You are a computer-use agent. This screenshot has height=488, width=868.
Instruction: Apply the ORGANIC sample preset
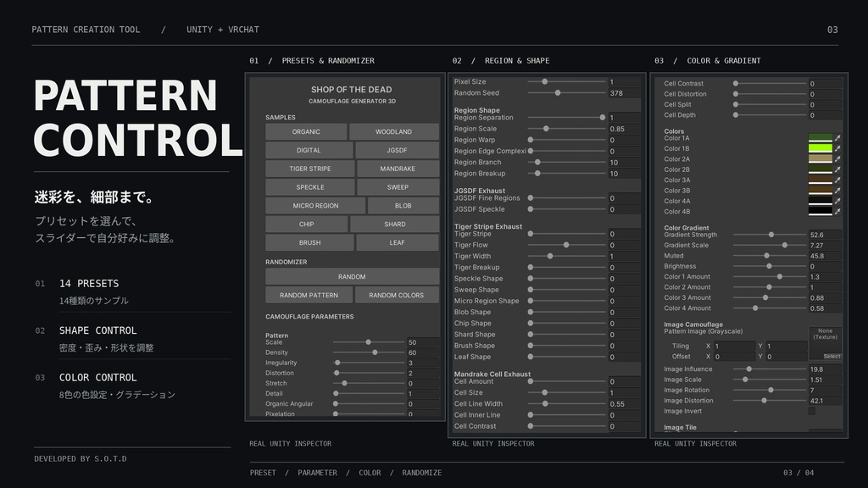point(306,131)
